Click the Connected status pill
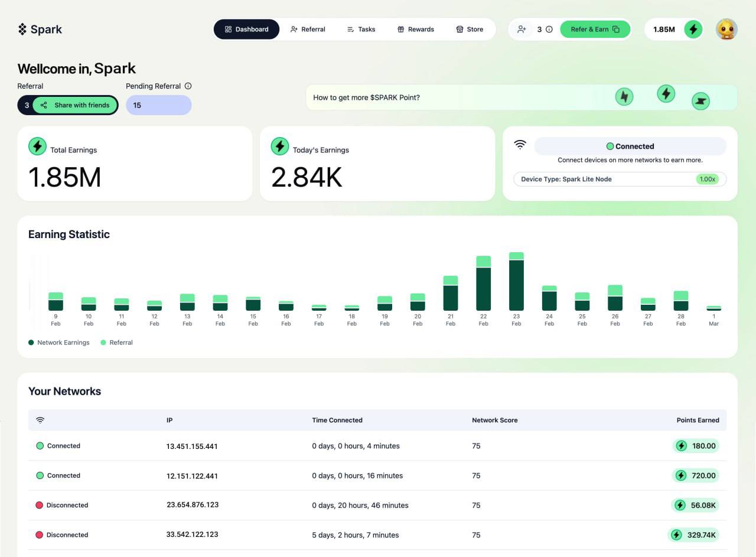 tap(630, 146)
